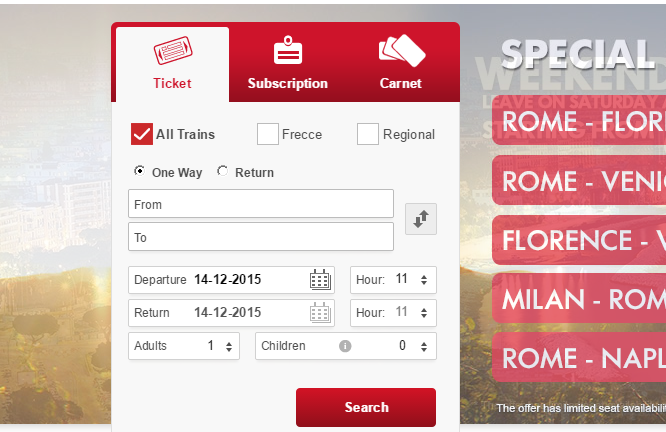Click the Ticket icon
This screenshot has height=432, width=666.
(x=172, y=51)
